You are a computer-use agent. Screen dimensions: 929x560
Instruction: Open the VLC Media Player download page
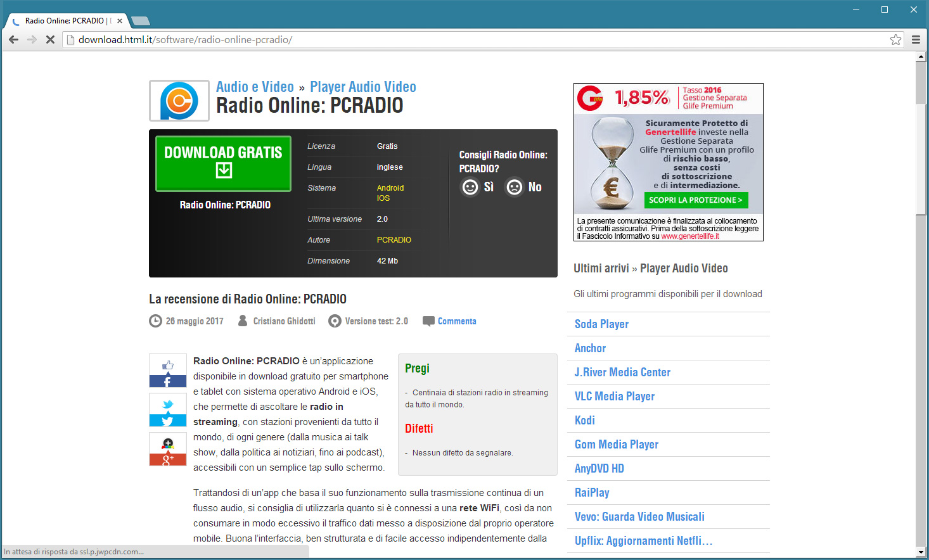point(614,397)
